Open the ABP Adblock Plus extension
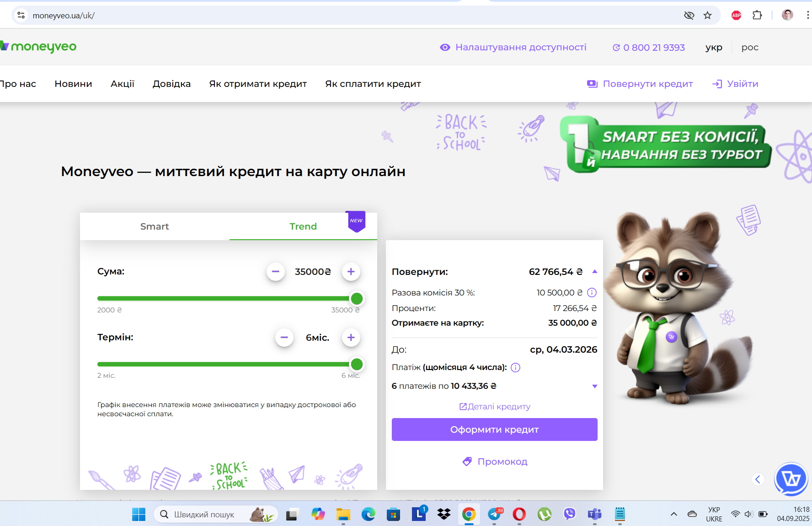 pyautogui.click(x=736, y=16)
